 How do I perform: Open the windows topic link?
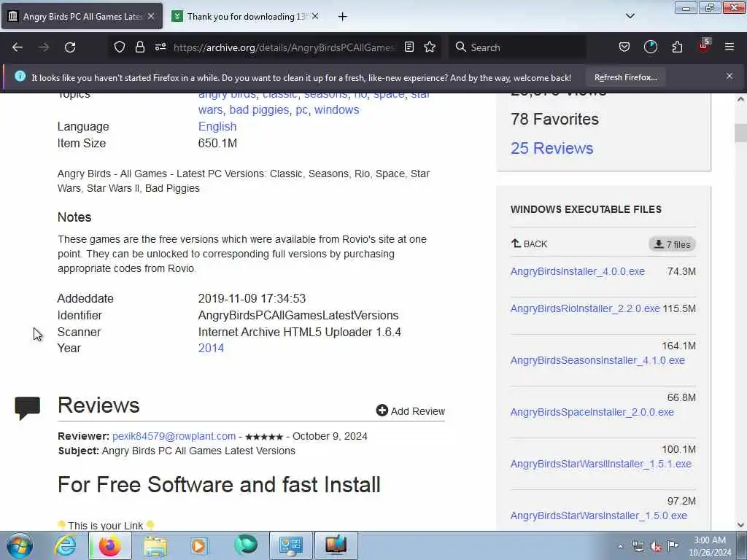click(336, 109)
